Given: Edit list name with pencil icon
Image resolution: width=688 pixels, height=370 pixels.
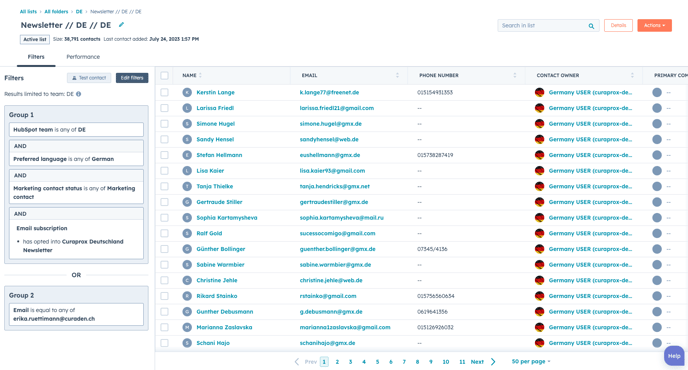Looking at the screenshot, I should pyautogui.click(x=122, y=25).
